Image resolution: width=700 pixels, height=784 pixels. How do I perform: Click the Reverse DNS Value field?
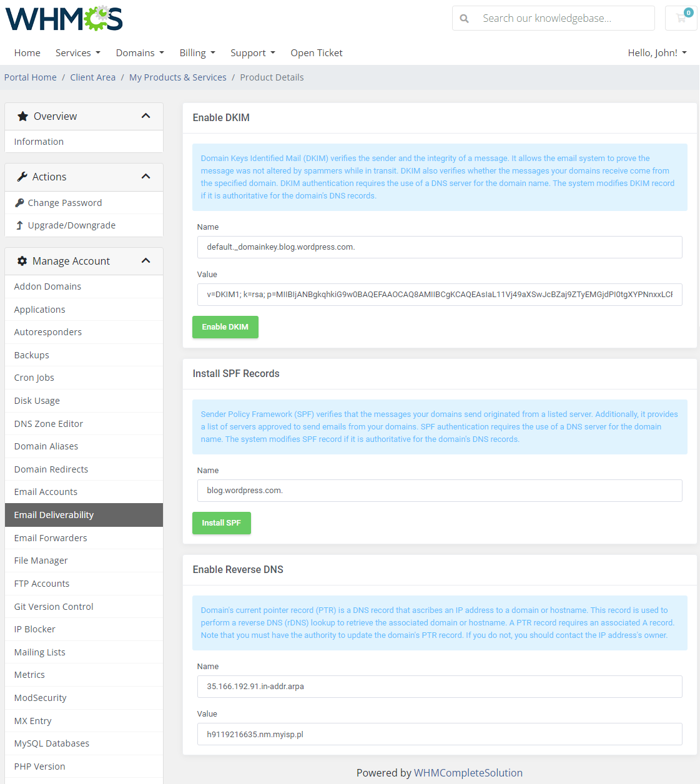tap(440, 734)
